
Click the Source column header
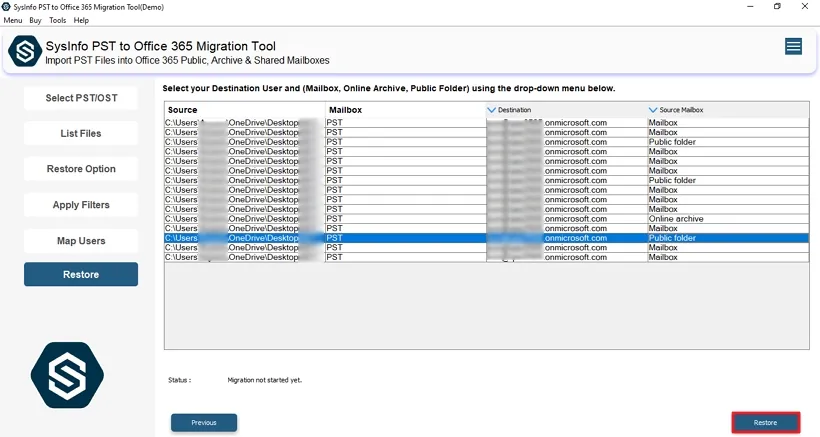(183, 110)
